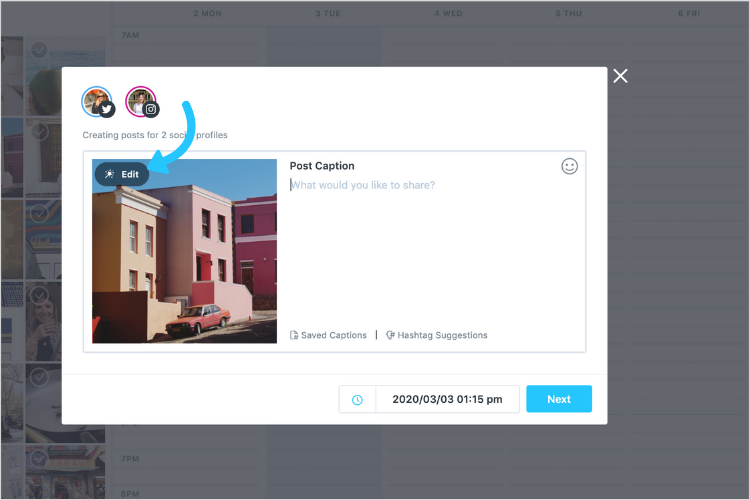Viewport: 750px width, 500px height.
Task: Open Saved Captions
Action: tap(328, 335)
